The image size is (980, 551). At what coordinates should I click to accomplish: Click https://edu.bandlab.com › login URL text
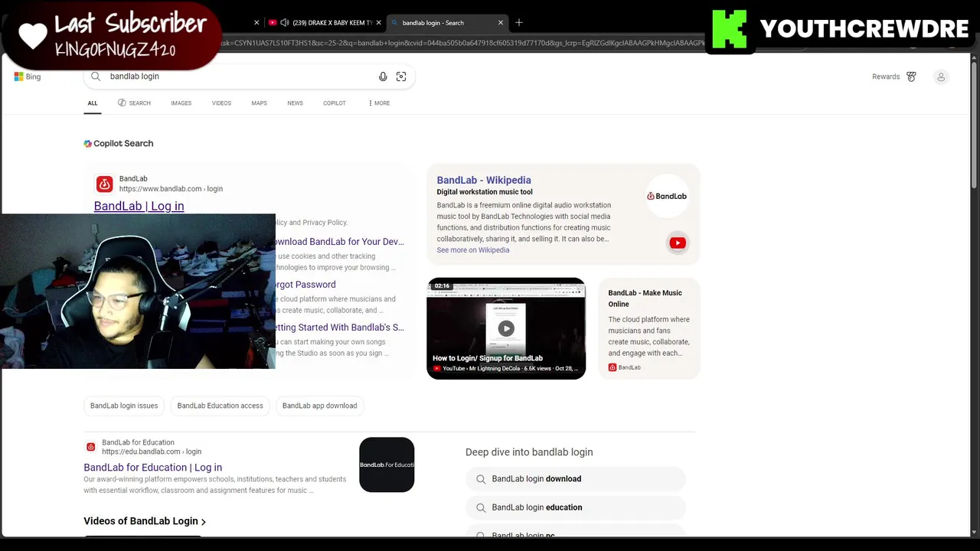[x=152, y=452]
